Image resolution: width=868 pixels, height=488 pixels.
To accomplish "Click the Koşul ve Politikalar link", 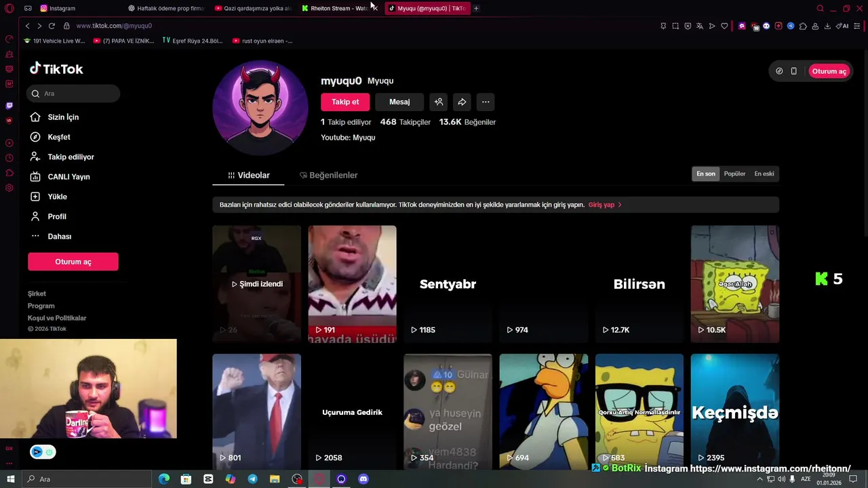I will point(57,318).
